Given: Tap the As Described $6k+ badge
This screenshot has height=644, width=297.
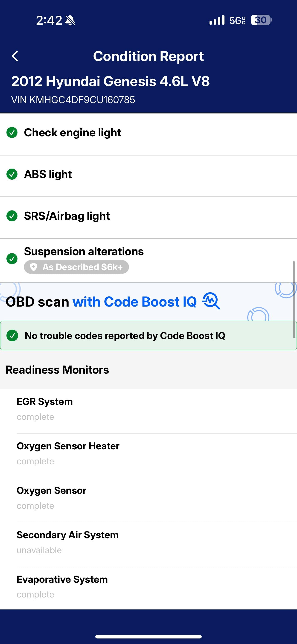Looking at the screenshot, I should (76, 267).
